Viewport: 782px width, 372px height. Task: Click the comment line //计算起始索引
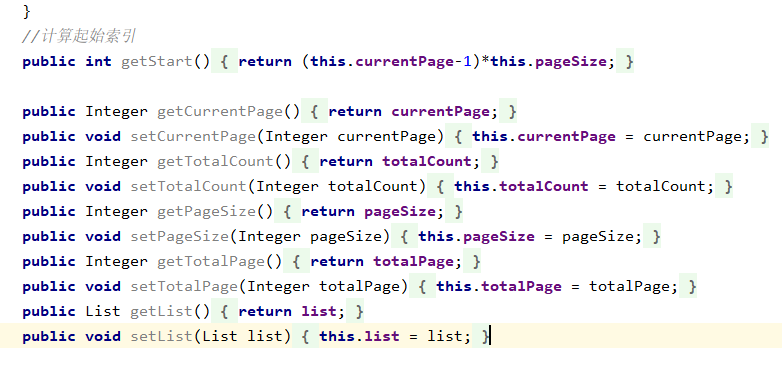pos(79,36)
